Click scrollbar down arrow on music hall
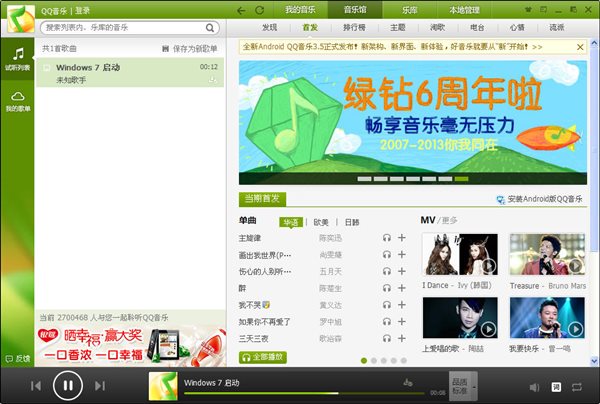Image resolution: width=600 pixels, height=404 pixels. [594, 361]
